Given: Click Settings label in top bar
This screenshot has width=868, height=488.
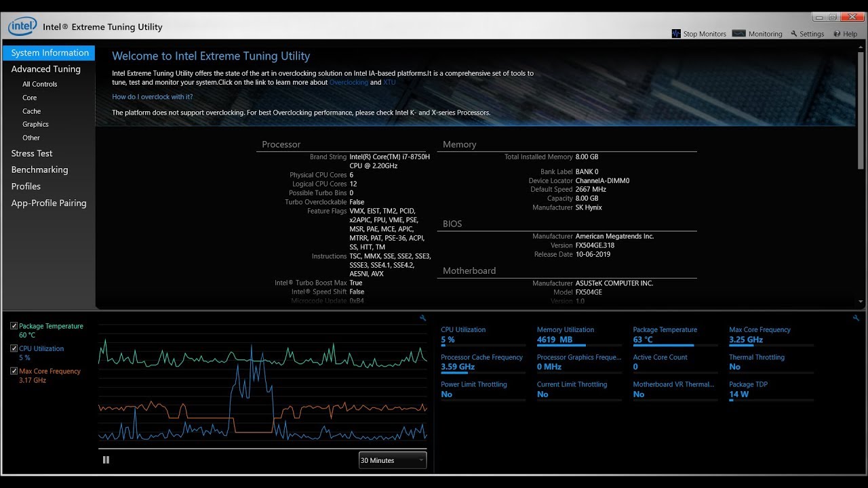Looking at the screenshot, I should click(812, 34).
